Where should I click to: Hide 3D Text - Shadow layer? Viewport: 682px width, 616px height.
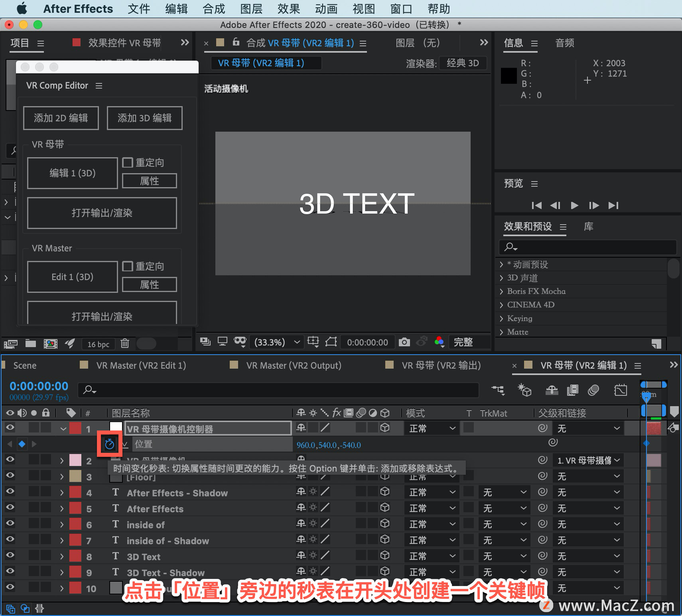click(x=10, y=571)
